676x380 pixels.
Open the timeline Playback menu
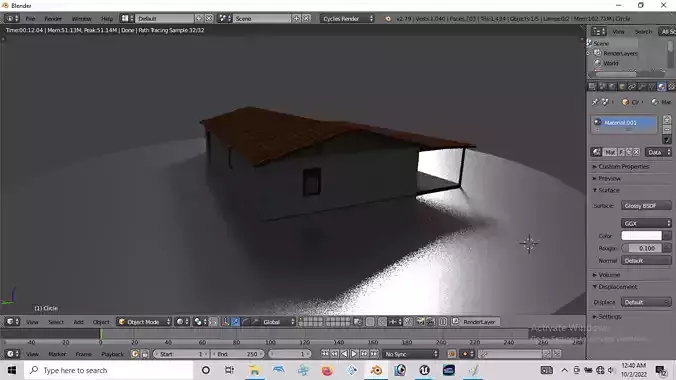(112, 354)
